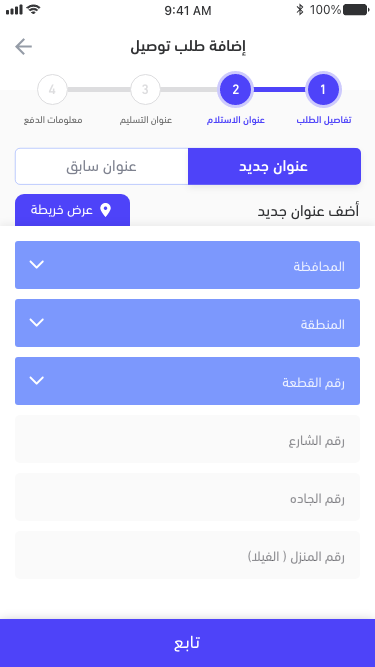The width and height of the screenshot is (375, 667).
Task: Tap the Bluetooth status icon
Action: [300, 10]
